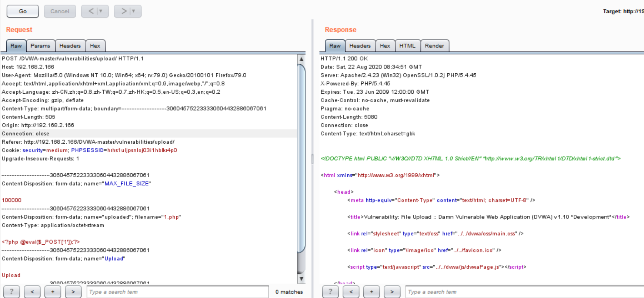Select the Request Raw tab

(16, 46)
